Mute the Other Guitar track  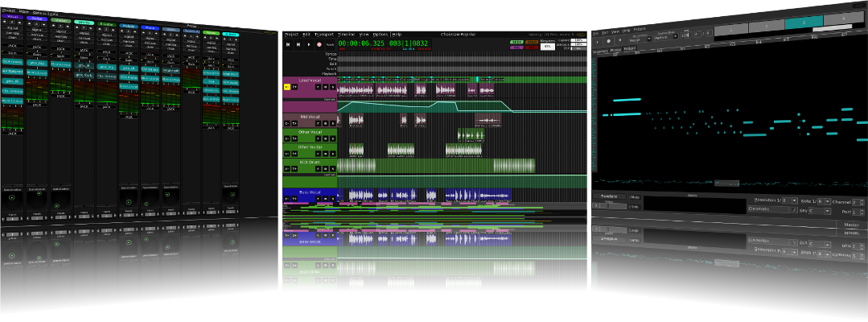[x=326, y=154]
